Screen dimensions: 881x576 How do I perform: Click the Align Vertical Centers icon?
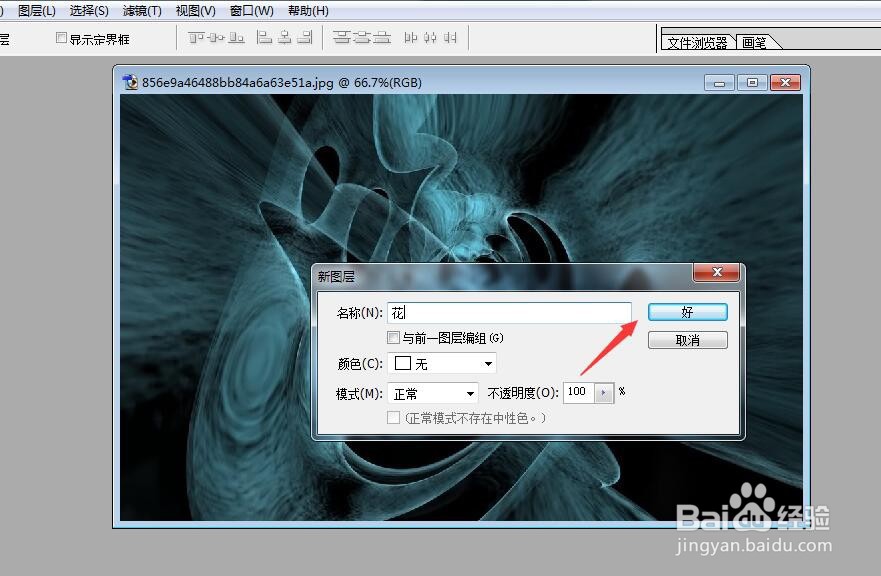pos(216,38)
